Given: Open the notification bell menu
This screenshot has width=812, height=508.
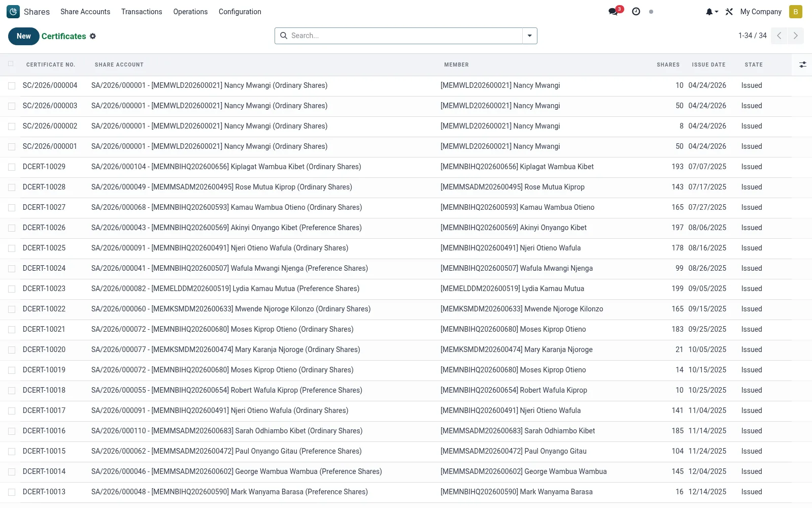Looking at the screenshot, I should tap(712, 12).
